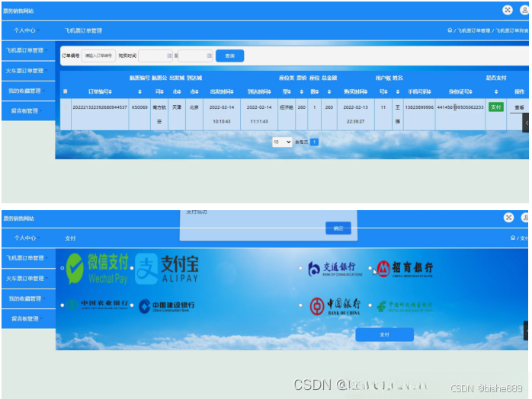
Task: Tick checkbox for order row K50069
Action: [66, 107]
